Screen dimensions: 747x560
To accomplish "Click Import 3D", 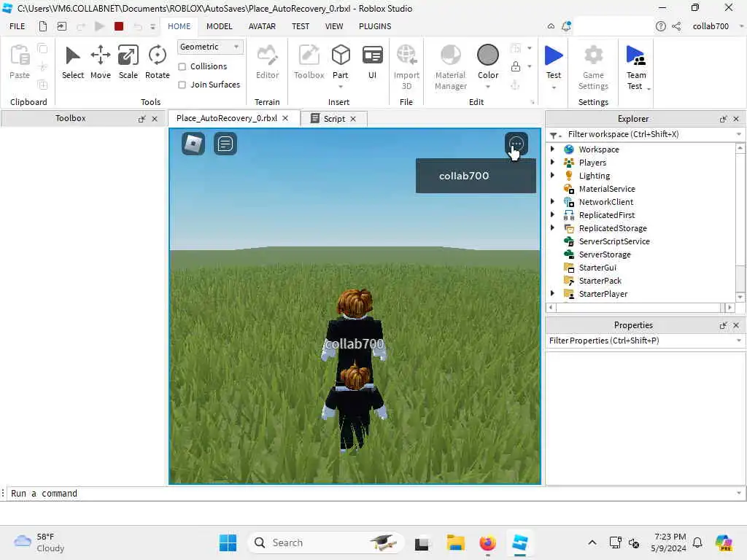I will point(406,66).
